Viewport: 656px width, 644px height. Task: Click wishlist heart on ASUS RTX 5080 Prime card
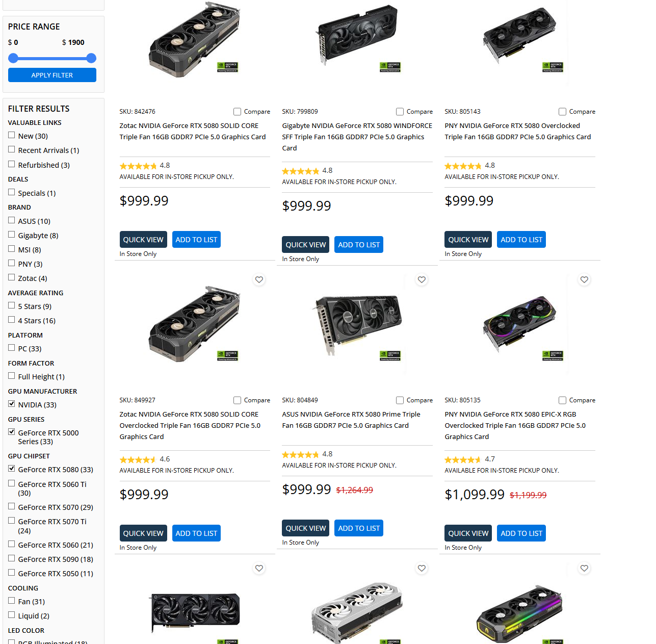tap(422, 279)
